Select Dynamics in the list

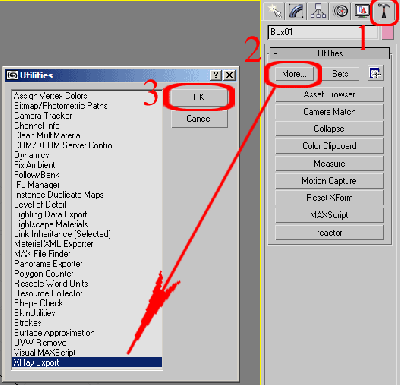87,155
